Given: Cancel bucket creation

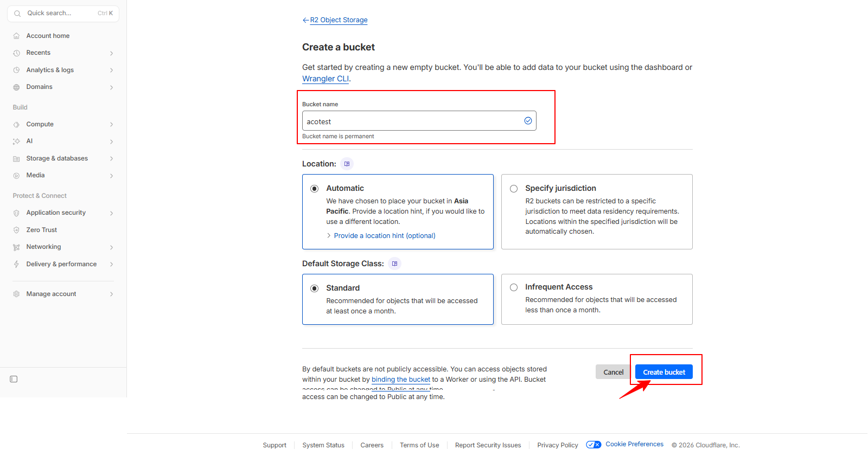Looking at the screenshot, I should coord(613,372).
